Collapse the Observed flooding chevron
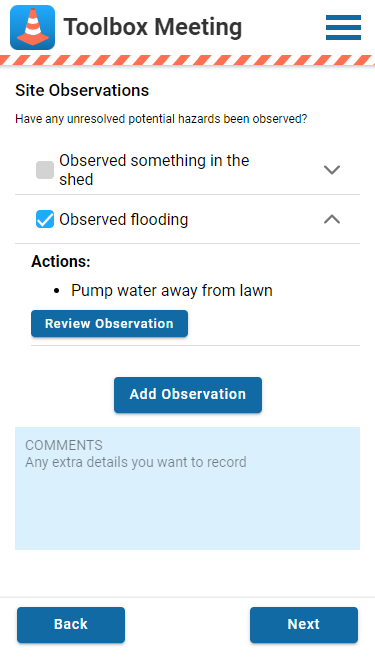 pos(332,219)
